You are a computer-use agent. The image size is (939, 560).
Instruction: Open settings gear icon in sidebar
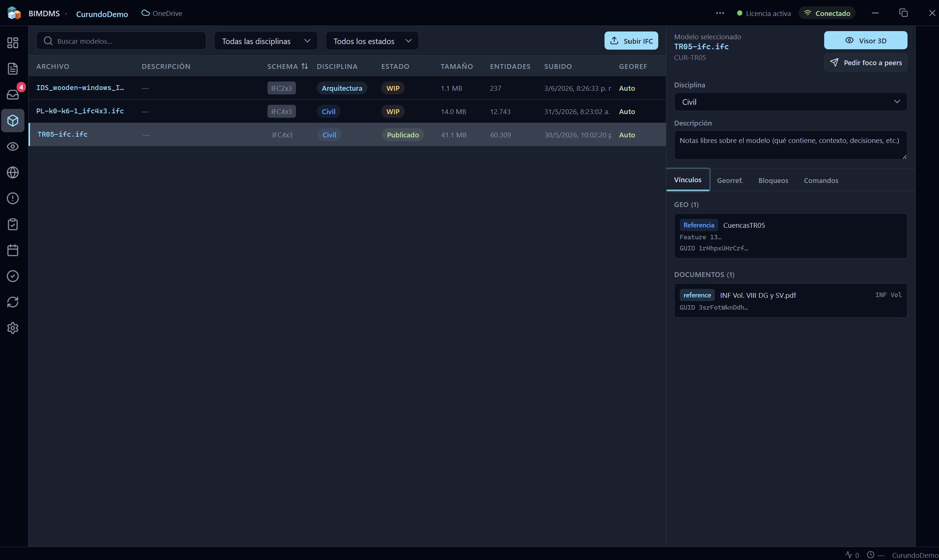tap(13, 328)
